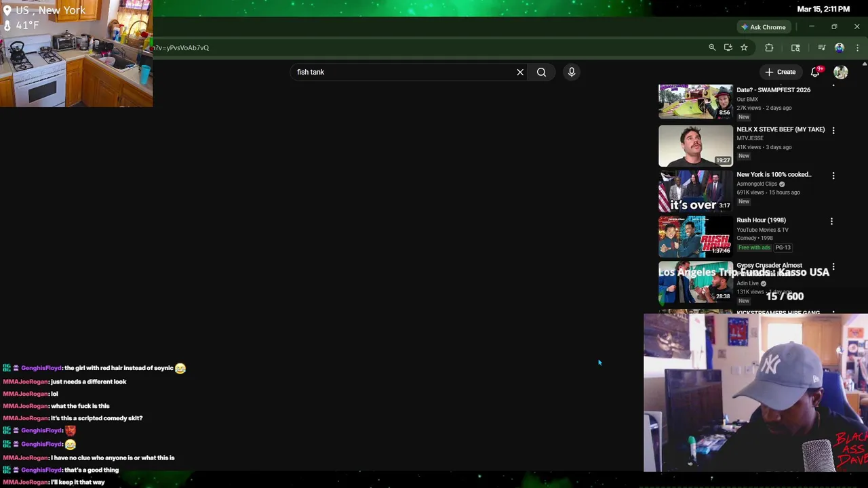Open the NELK X STEVE BEEF thumbnail
The width and height of the screenshot is (868, 488).
click(696, 146)
